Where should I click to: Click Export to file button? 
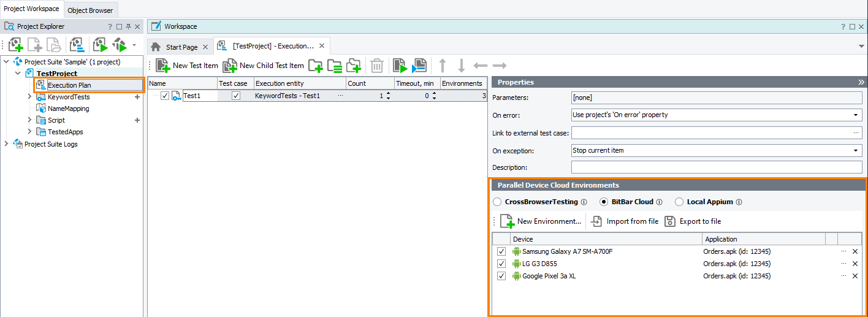click(x=693, y=221)
